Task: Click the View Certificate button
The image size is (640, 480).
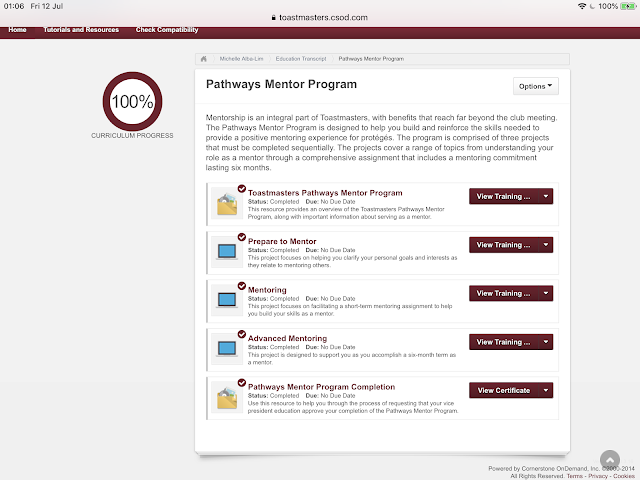Action: (504, 391)
